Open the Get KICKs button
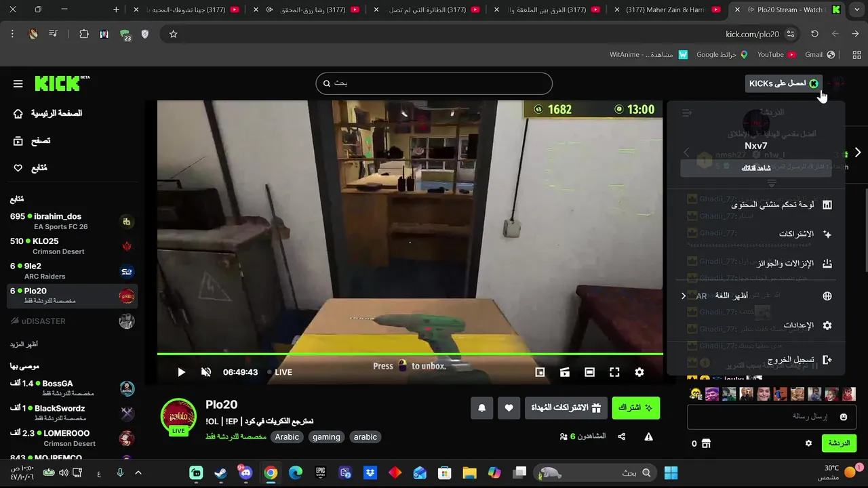This screenshot has height=488, width=868. point(783,83)
